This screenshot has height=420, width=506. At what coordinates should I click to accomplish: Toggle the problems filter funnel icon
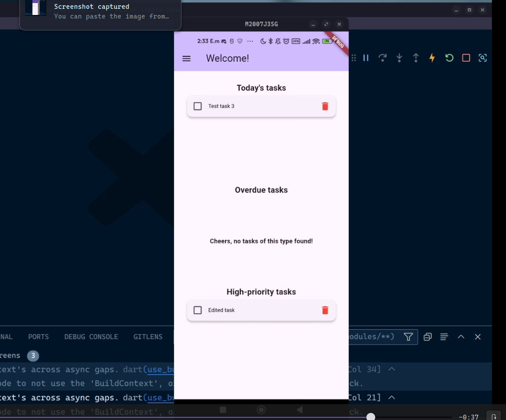point(408,337)
